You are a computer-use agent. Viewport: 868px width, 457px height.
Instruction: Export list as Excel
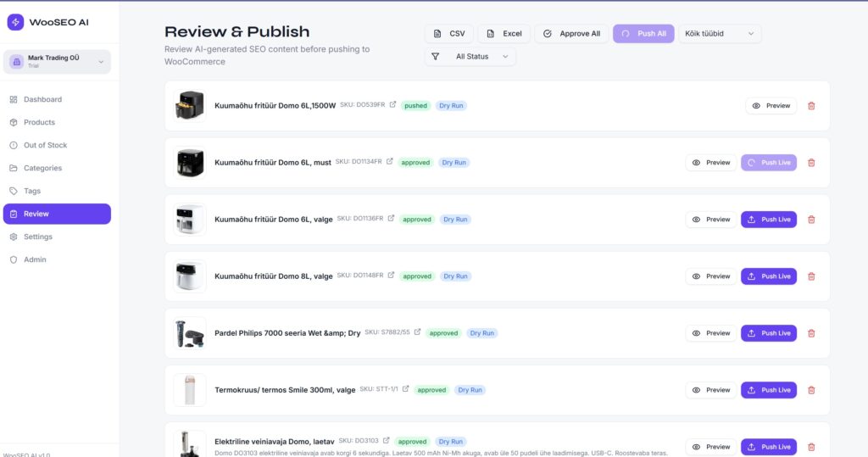pyautogui.click(x=504, y=34)
